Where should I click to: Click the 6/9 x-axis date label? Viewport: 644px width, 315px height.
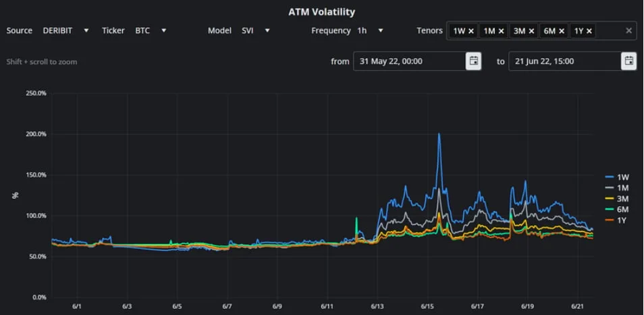(x=277, y=307)
